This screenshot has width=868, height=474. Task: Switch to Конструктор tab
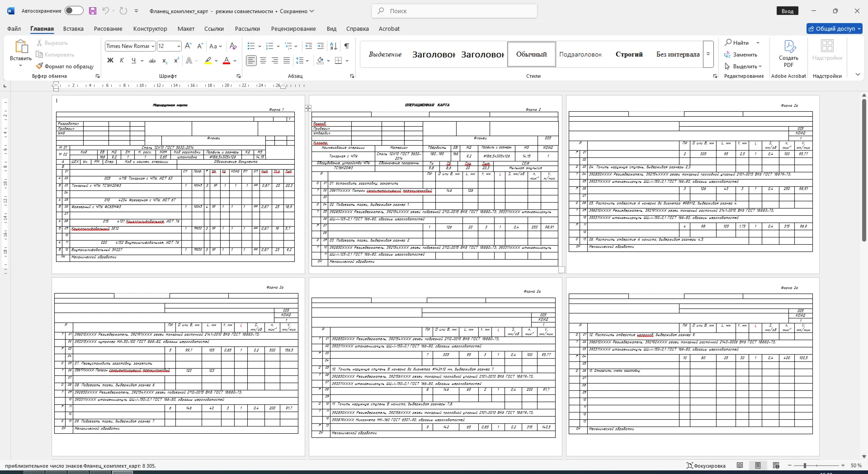[x=150, y=28]
